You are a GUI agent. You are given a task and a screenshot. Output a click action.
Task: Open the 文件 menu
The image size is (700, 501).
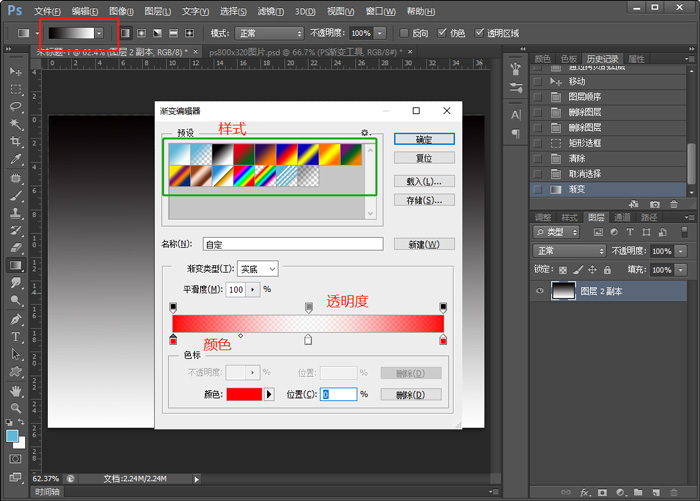click(x=47, y=11)
